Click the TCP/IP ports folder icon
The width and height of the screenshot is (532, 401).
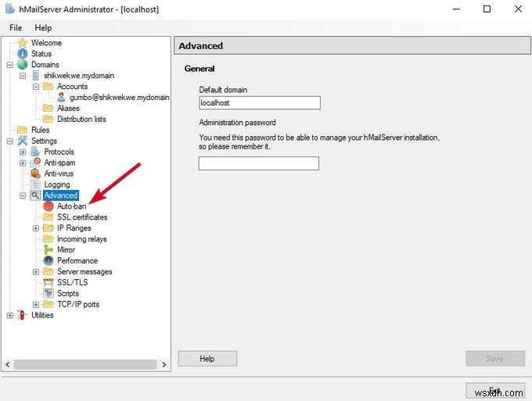(49, 304)
